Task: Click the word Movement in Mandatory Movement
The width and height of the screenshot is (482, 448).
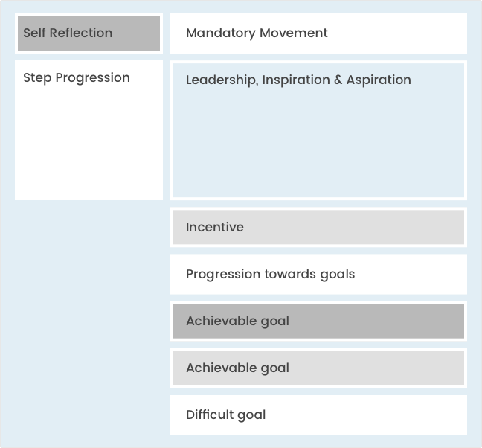Action: tap(294, 33)
